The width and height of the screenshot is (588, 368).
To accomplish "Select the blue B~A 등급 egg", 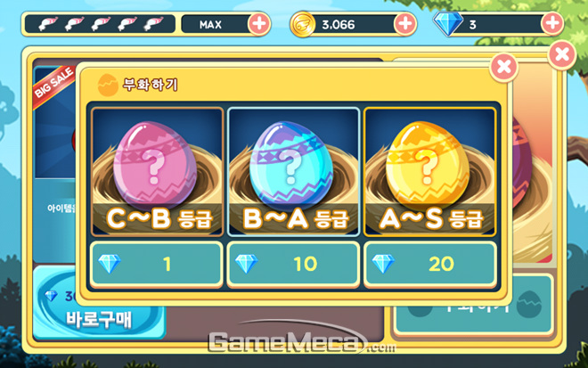I will [x=293, y=172].
